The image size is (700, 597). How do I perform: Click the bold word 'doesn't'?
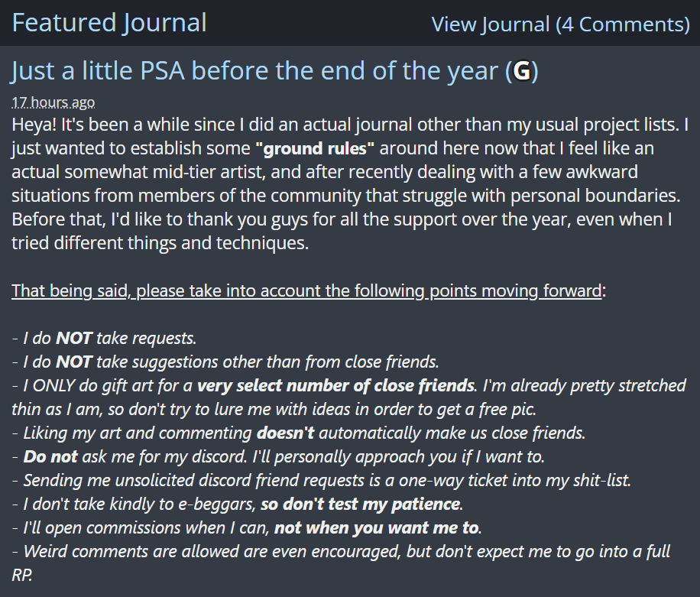click(x=285, y=433)
